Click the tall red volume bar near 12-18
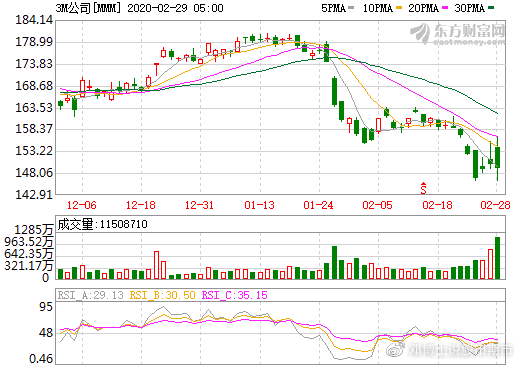The image size is (520, 365). tap(156, 265)
